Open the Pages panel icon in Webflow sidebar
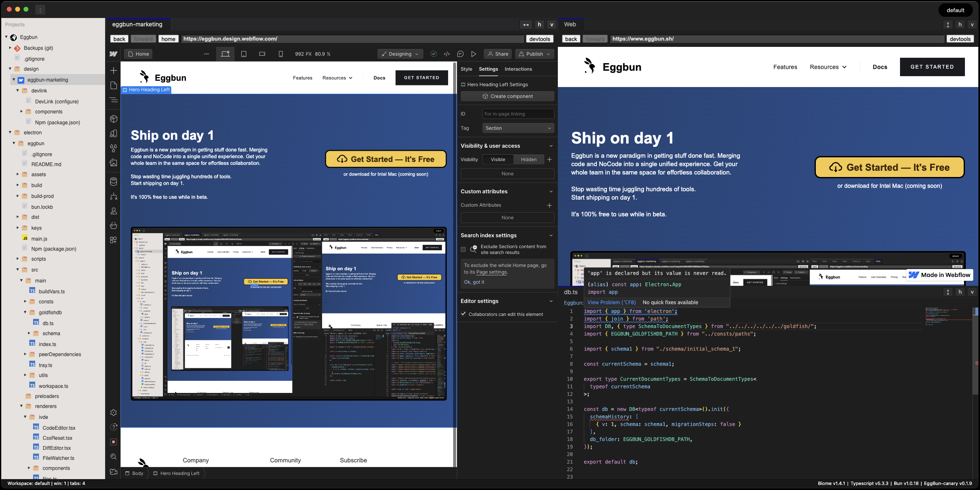The image size is (980, 490). (x=113, y=85)
